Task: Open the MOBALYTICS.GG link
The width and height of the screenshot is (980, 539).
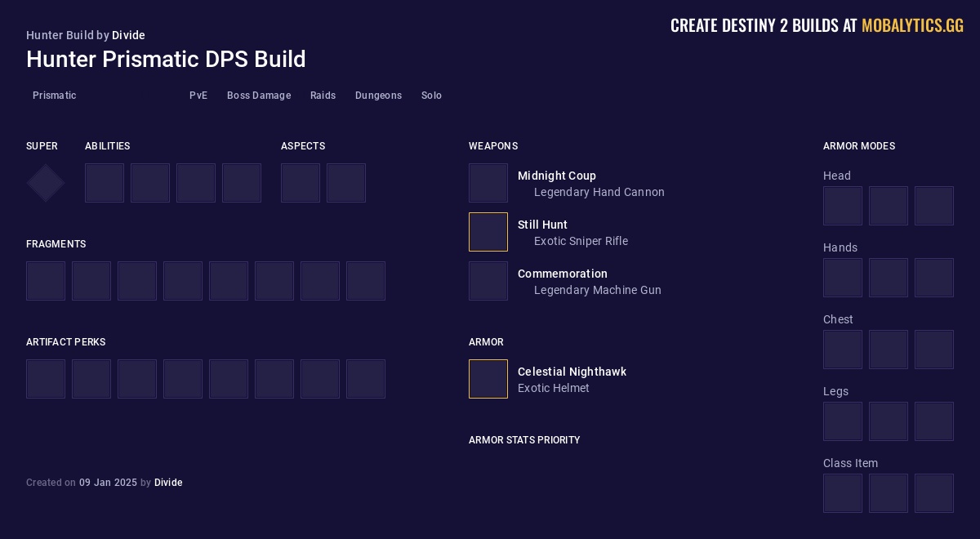Action: [912, 25]
